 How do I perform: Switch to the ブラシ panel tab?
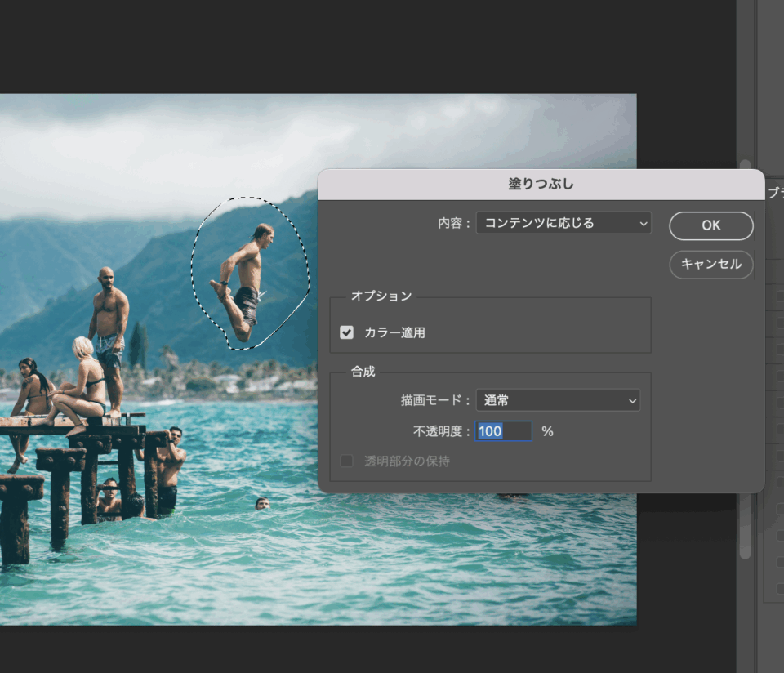point(775,192)
